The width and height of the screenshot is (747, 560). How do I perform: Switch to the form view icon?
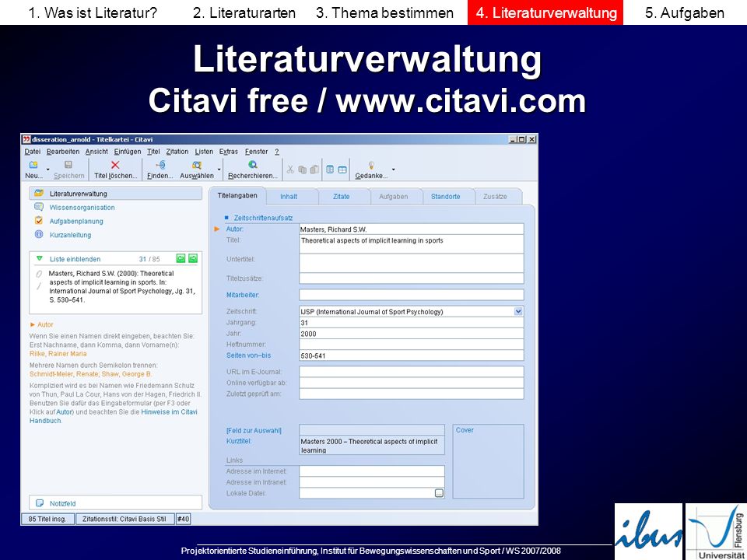[330, 170]
